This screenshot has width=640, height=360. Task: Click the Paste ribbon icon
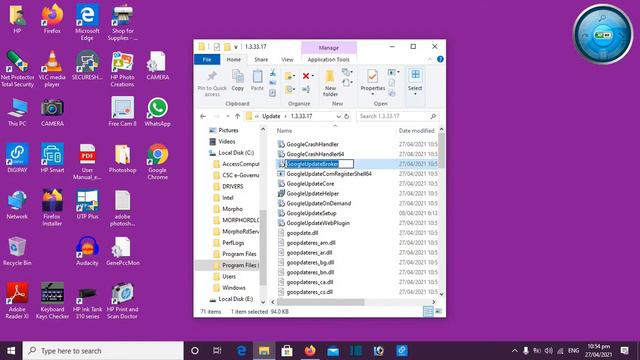click(257, 80)
